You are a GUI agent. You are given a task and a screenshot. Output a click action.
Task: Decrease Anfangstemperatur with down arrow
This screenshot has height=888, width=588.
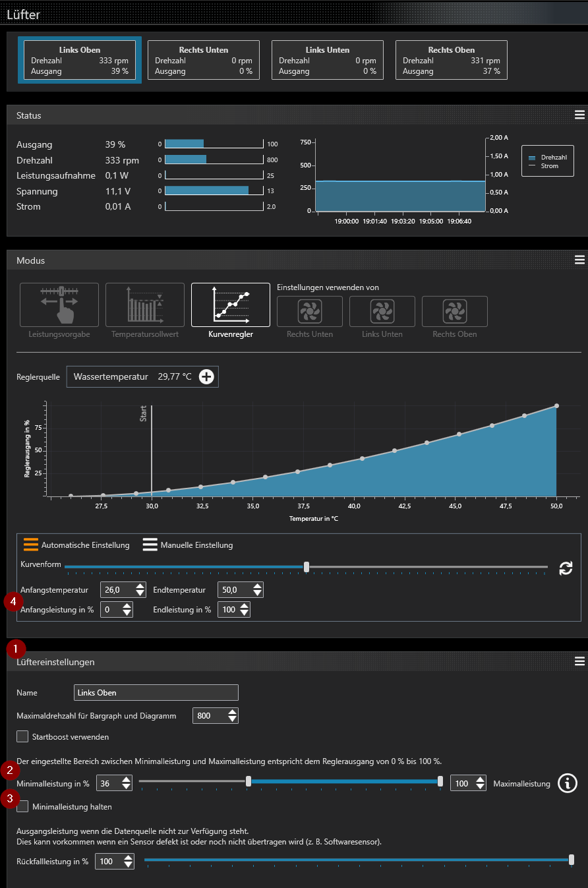point(139,594)
